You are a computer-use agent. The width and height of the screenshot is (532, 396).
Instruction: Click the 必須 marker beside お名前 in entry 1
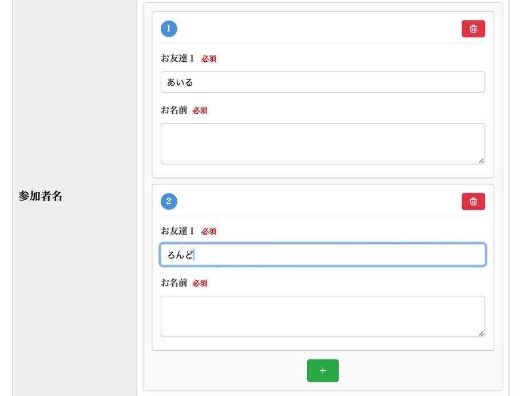pos(200,111)
